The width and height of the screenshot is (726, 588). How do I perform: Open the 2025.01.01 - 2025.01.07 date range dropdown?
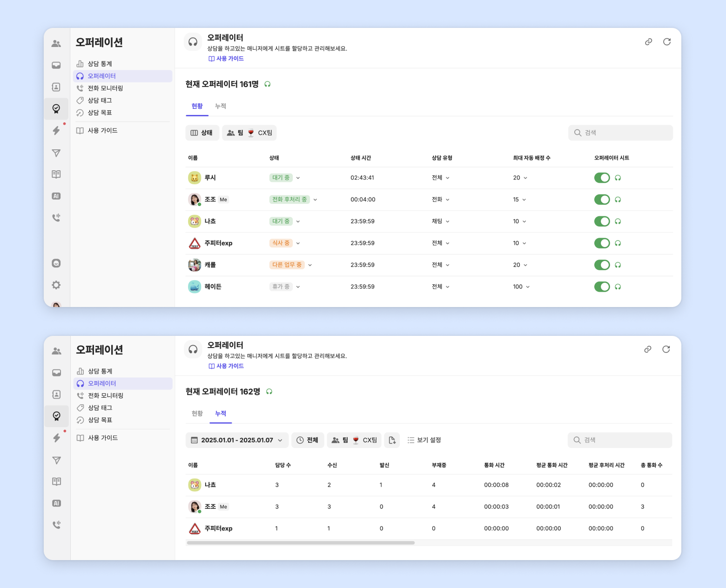click(x=237, y=440)
